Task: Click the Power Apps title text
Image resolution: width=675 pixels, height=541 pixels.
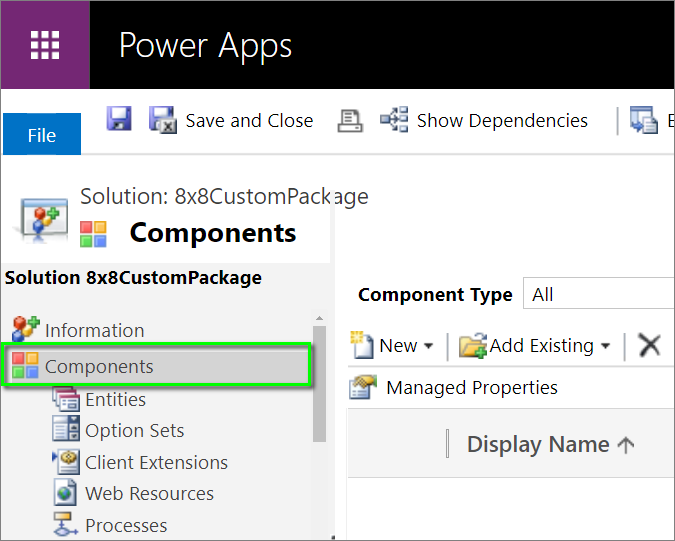Action: [x=205, y=46]
